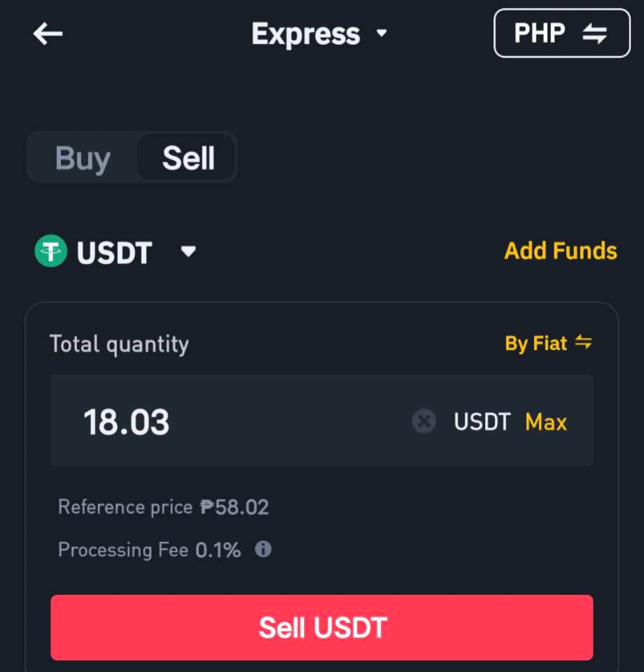Click Max to fill the full balance
644x672 pixels.
(x=546, y=421)
